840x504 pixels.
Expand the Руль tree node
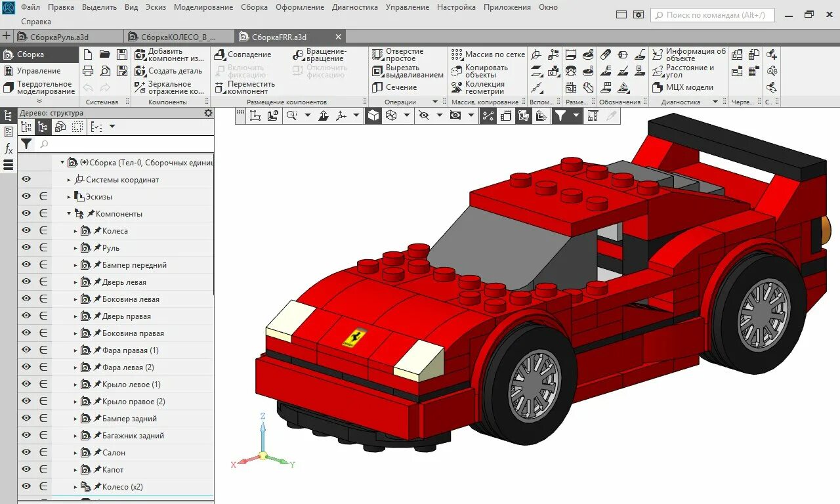(75, 248)
